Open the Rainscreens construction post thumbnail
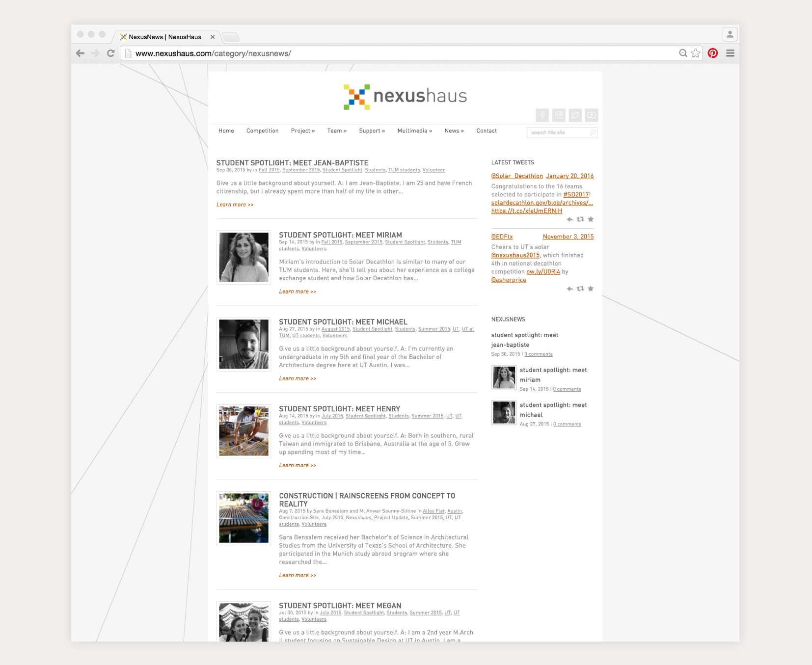Image resolution: width=812 pixels, height=665 pixels. point(244,518)
